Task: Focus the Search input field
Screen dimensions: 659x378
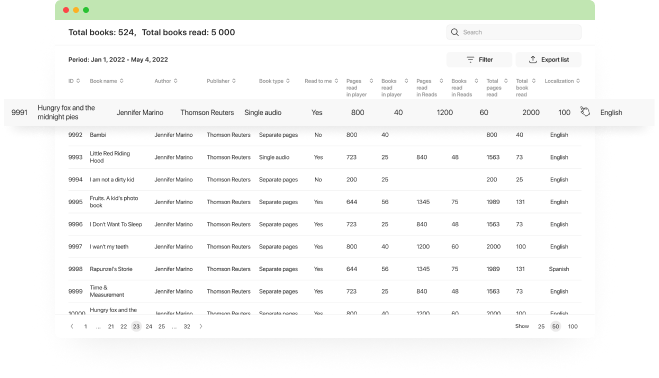Action: [x=514, y=32]
